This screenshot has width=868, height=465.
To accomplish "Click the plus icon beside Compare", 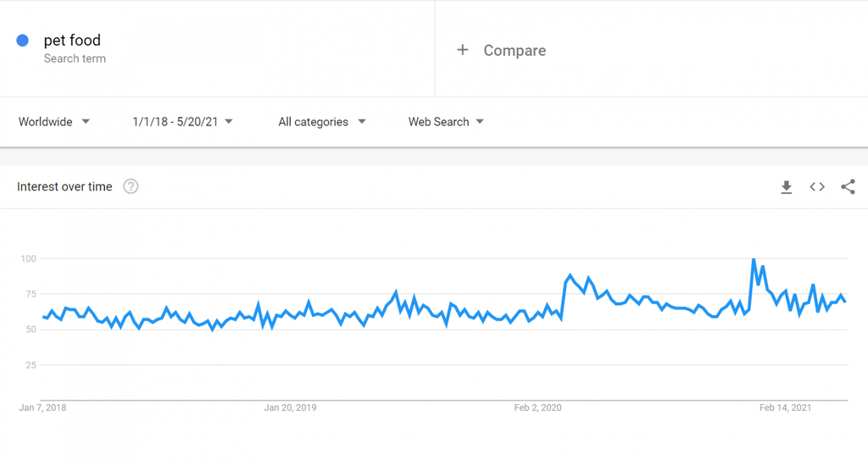I will click(x=462, y=50).
